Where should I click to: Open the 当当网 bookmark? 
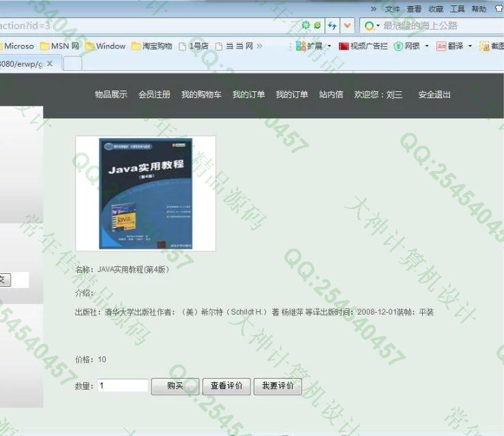(235, 46)
